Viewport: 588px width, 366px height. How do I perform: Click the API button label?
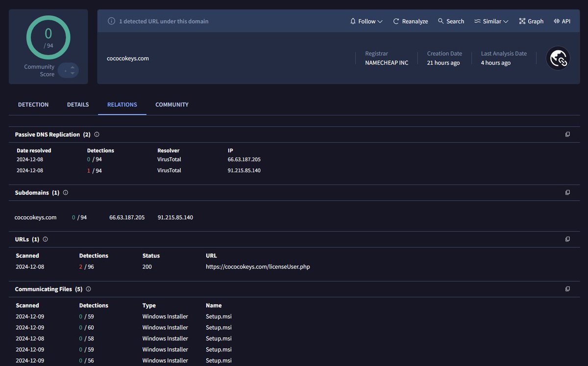tap(566, 22)
